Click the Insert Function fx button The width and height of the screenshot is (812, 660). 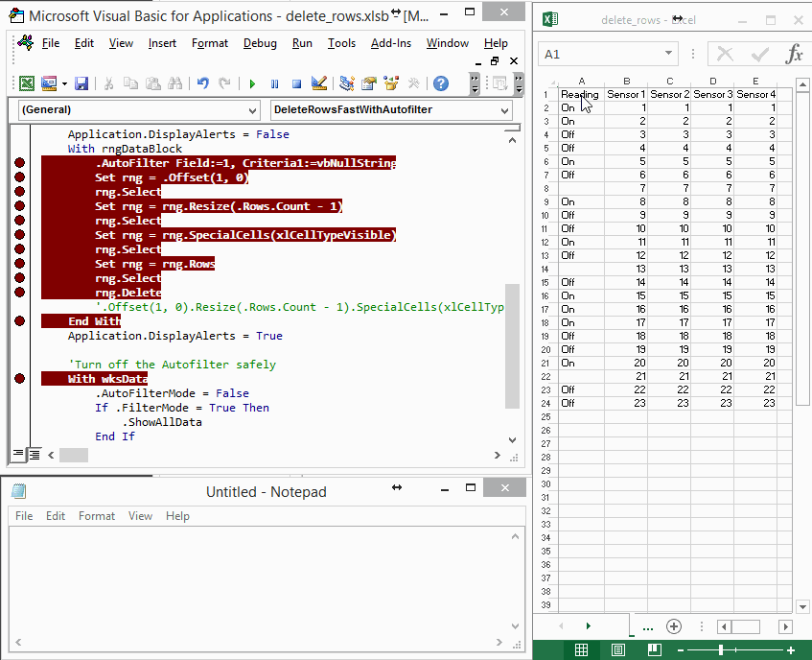coord(794,55)
